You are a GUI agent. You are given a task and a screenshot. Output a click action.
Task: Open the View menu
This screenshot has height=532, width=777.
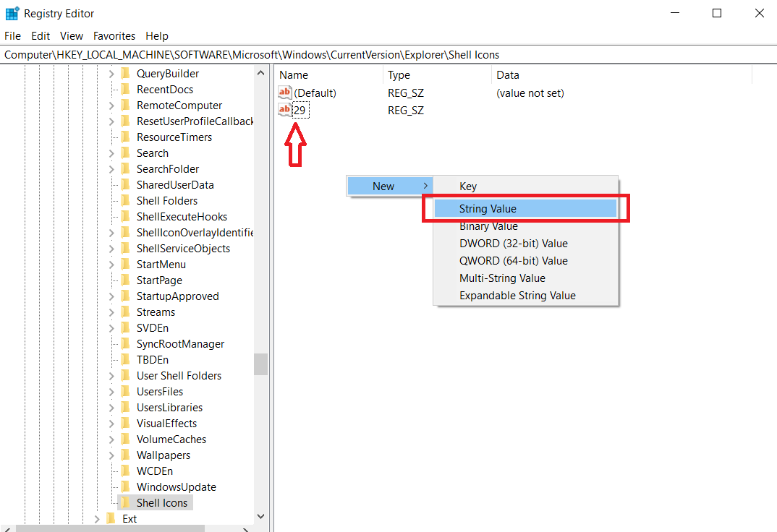(72, 36)
